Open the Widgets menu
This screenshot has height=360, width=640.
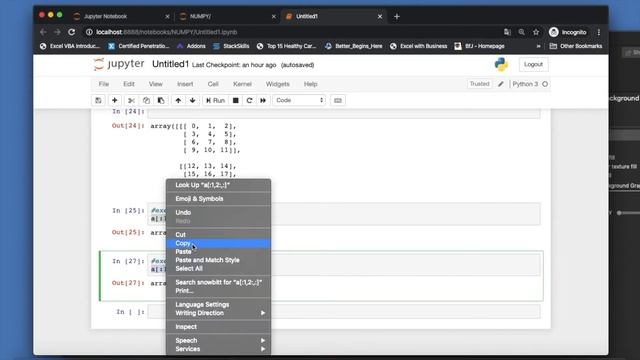[x=278, y=84]
